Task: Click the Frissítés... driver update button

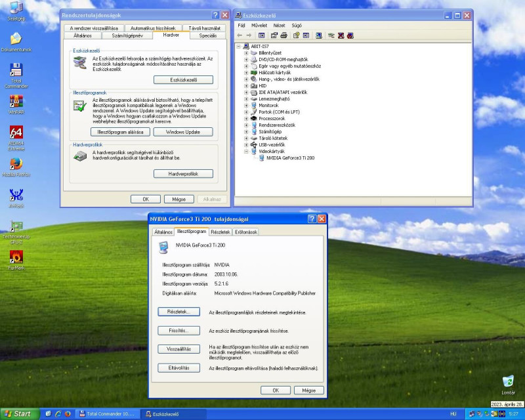Action: pyautogui.click(x=178, y=331)
